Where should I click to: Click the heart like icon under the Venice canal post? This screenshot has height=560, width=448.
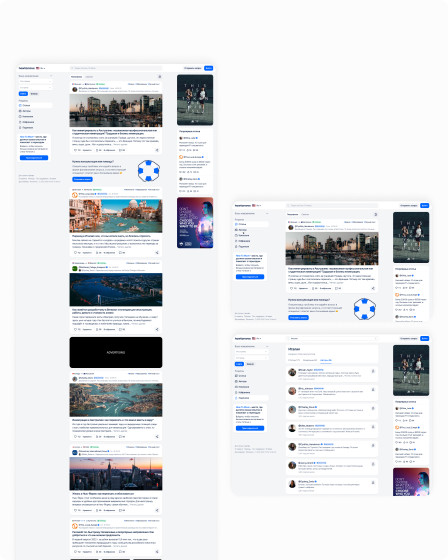(75, 252)
